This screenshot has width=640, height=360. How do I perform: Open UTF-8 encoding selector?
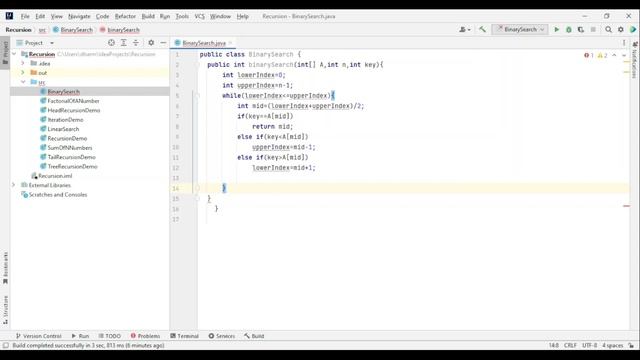589,345
